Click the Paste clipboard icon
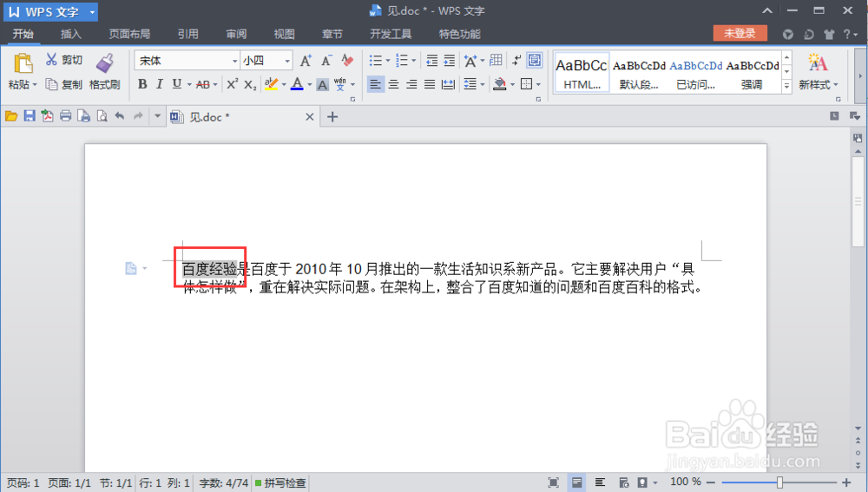 [x=23, y=63]
